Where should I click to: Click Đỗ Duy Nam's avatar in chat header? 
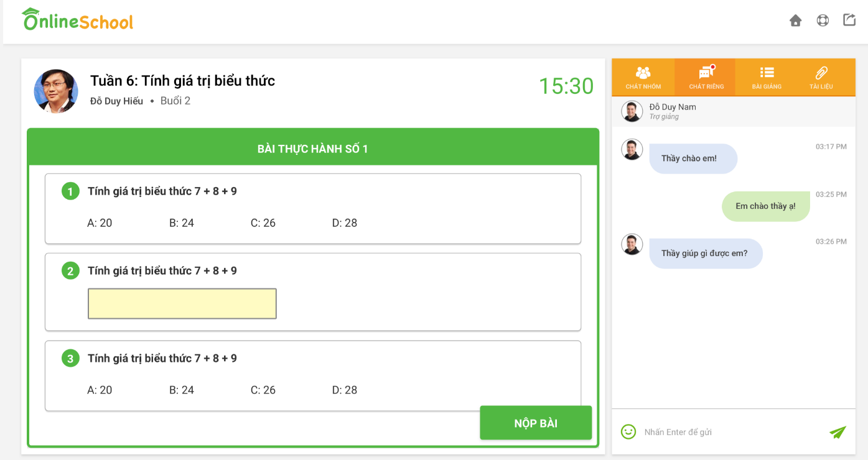pos(632,111)
